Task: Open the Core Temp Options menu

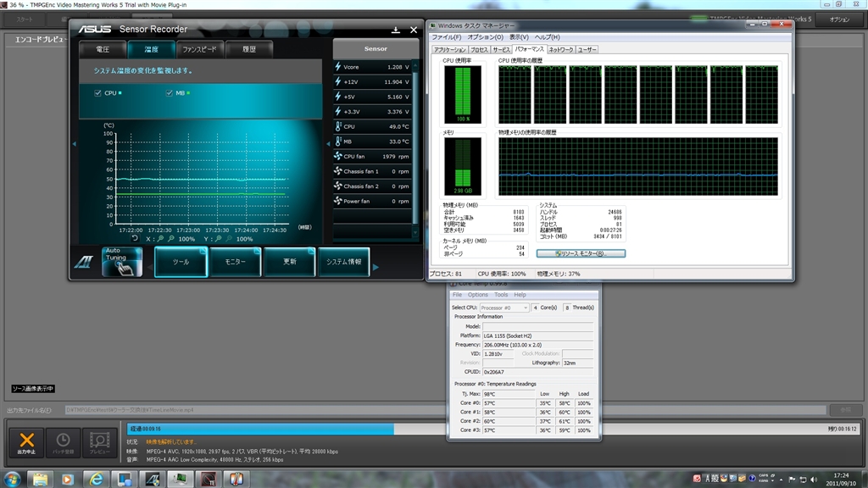Action: 478,295
